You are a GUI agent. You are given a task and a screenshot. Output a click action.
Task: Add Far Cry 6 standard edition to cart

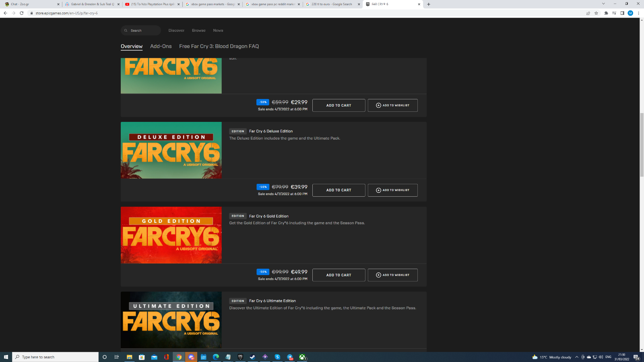(339, 105)
